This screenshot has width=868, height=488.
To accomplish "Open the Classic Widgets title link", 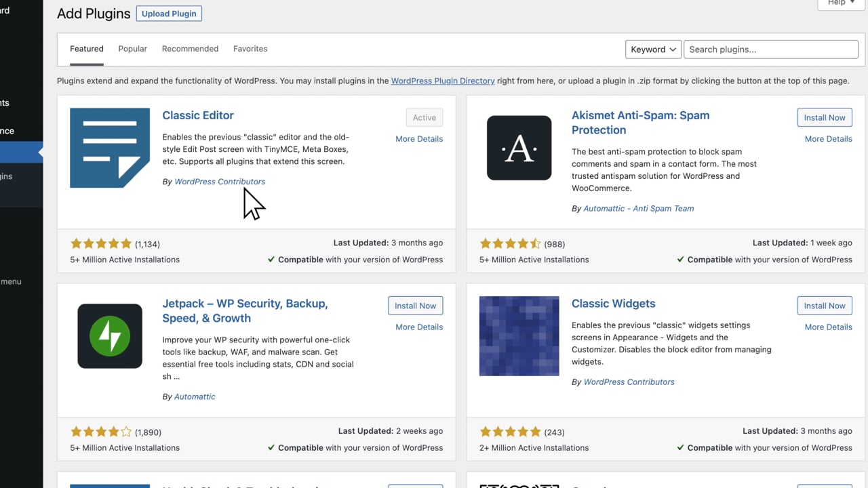I will coord(614,304).
